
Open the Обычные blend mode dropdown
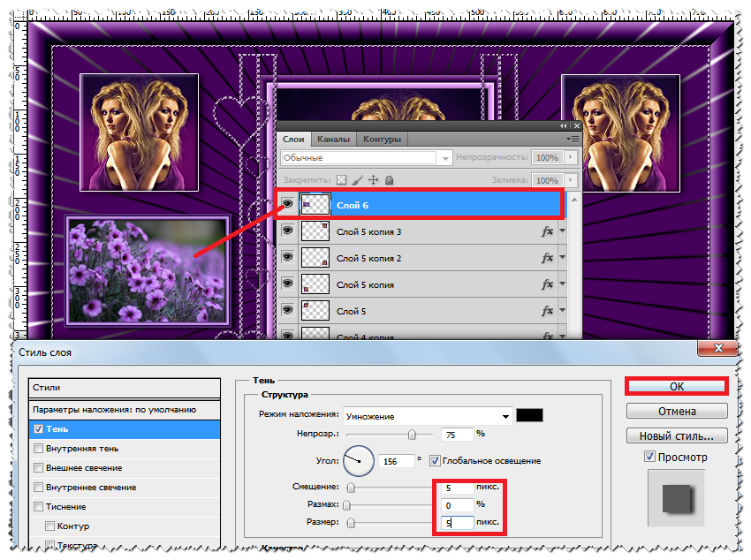pos(366,157)
